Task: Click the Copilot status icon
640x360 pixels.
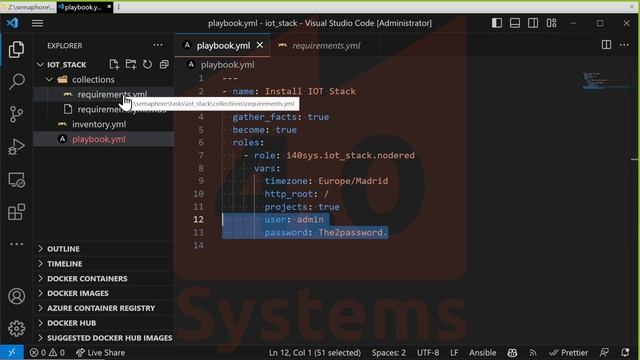Action: (512, 353)
